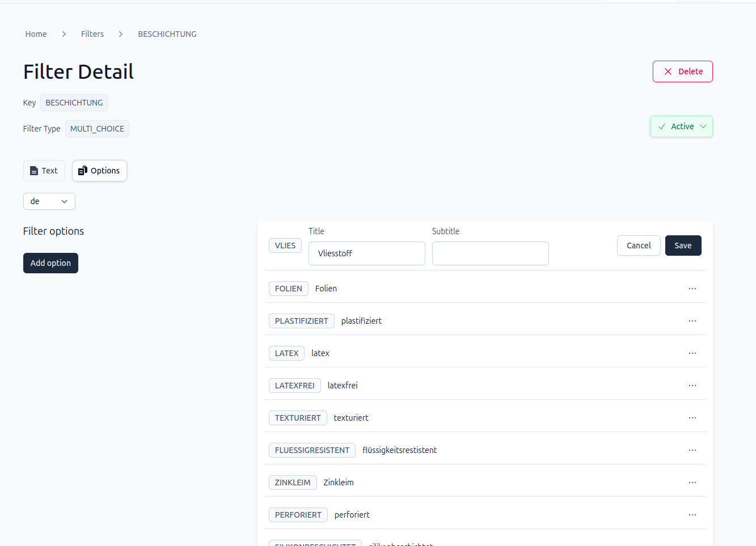Screen dimensions: 756x546
Task: Click the texturiert option title
Action: click(x=351, y=418)
